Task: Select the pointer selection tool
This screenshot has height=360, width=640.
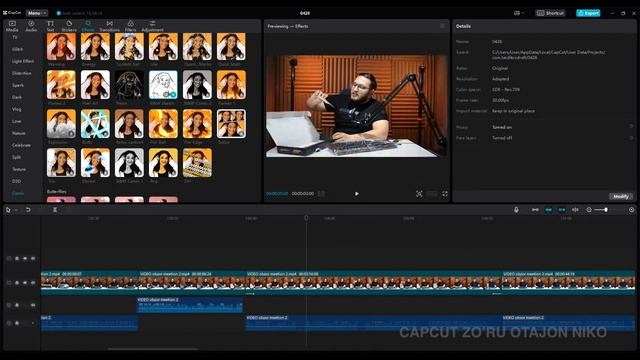Action: pyautogui.click(x=8, y=210)
